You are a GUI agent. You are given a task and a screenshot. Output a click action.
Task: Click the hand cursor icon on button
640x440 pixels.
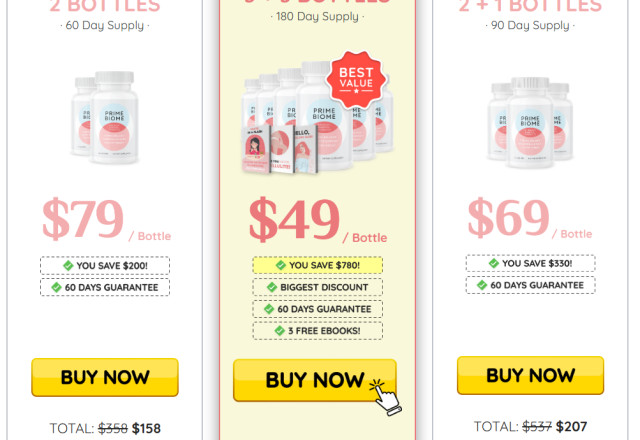coord(385,398)
